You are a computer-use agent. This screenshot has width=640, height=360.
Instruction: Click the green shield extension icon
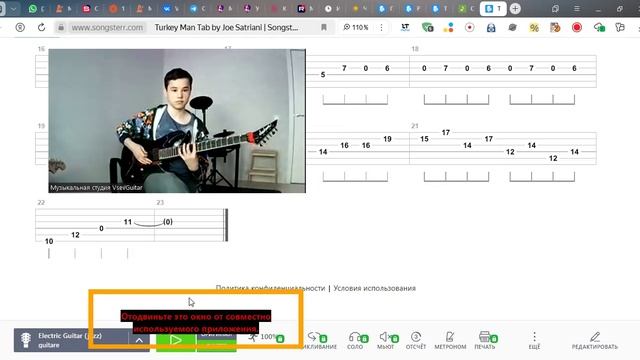pos(427,27)
